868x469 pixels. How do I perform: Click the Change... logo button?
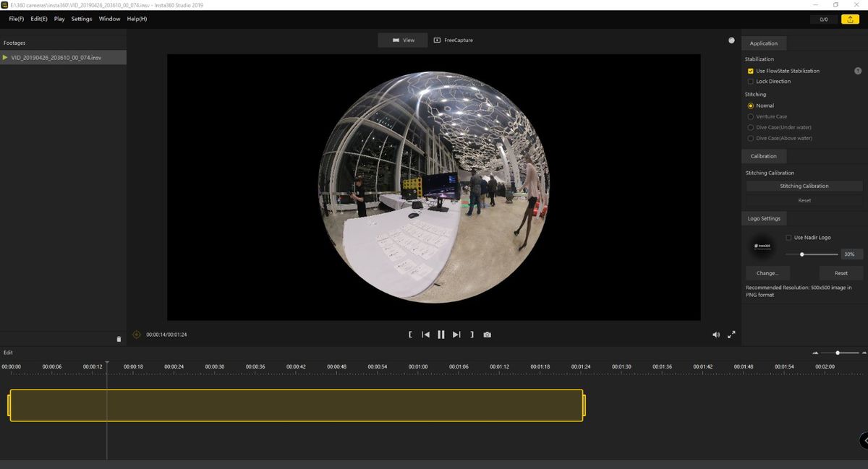[x=767, y=273]
